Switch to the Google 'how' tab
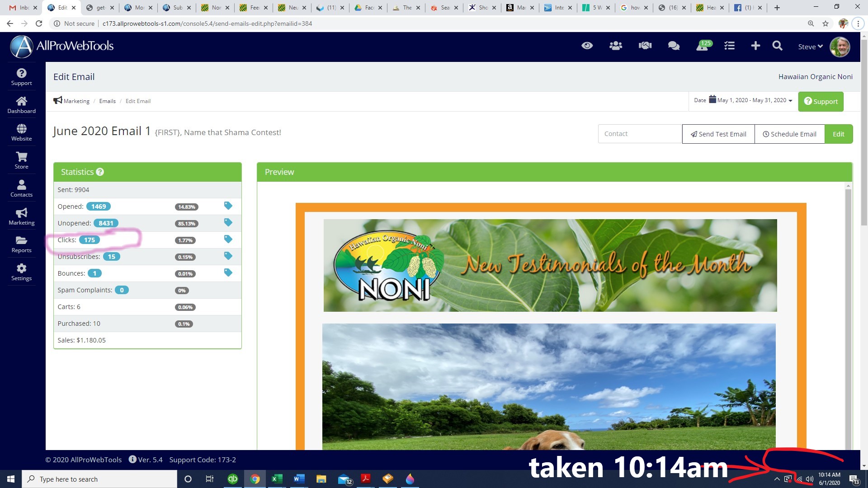Viewport: 868px width, 488px height. pyautogui.click(x=633, y=8)
